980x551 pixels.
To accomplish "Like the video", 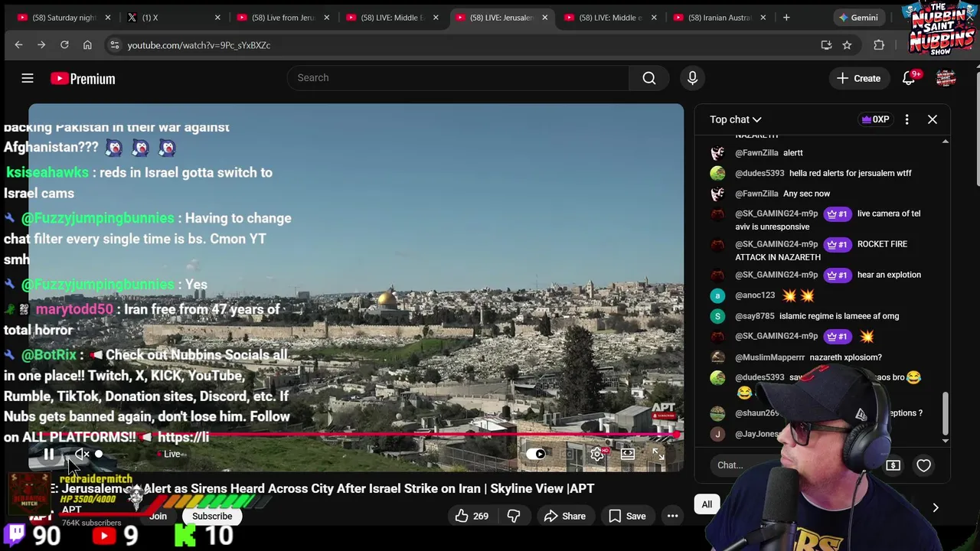I will [472, 517].
